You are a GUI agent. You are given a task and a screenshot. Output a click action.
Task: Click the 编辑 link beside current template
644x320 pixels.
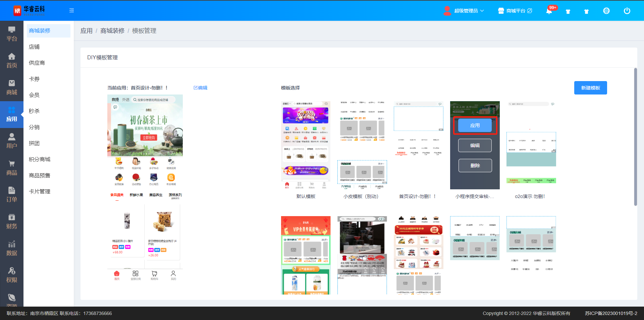[201, 88]
